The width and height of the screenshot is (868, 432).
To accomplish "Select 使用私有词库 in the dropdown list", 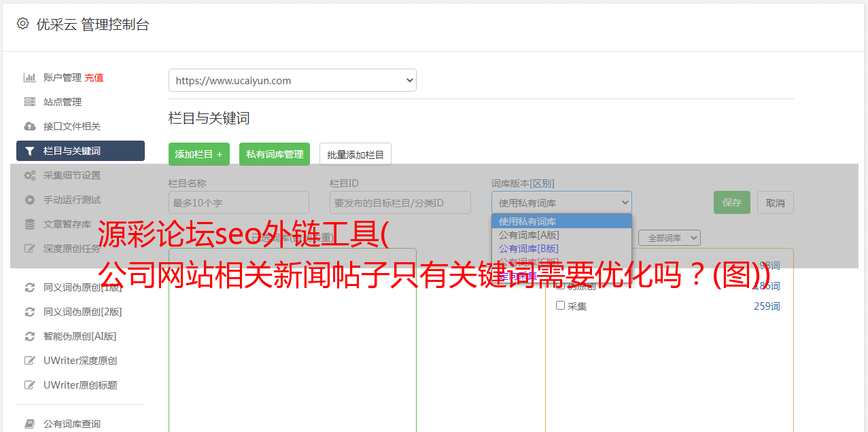I will (561, 221).
